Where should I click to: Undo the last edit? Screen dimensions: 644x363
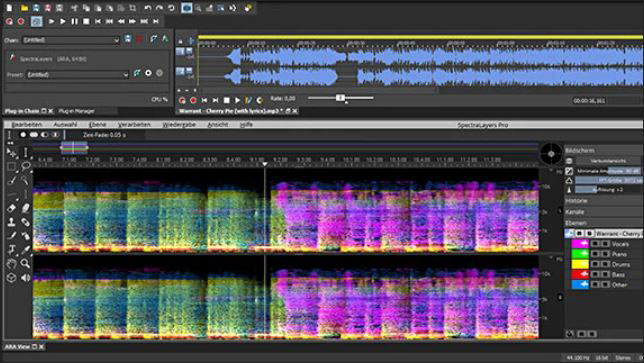[x=147, y=8]
